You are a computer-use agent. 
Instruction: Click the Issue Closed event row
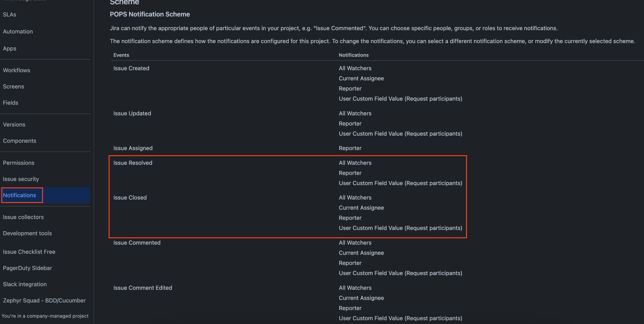click(x=130, y=197)
